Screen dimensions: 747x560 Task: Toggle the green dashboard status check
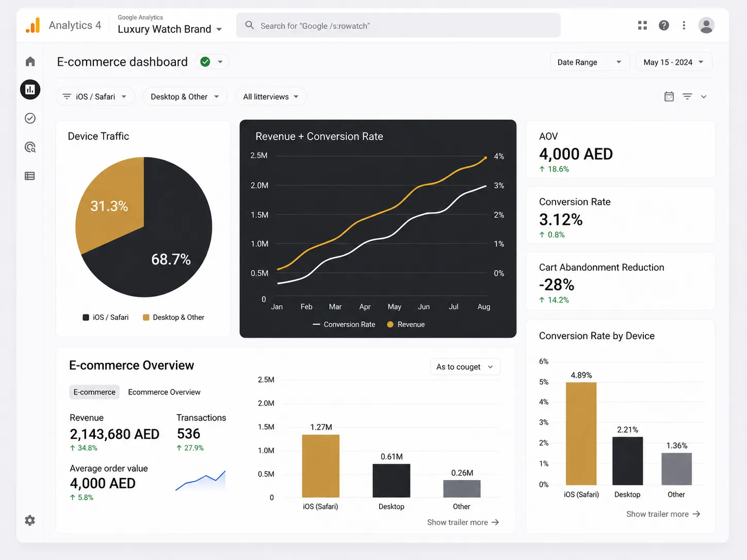[x=205, y=62]
